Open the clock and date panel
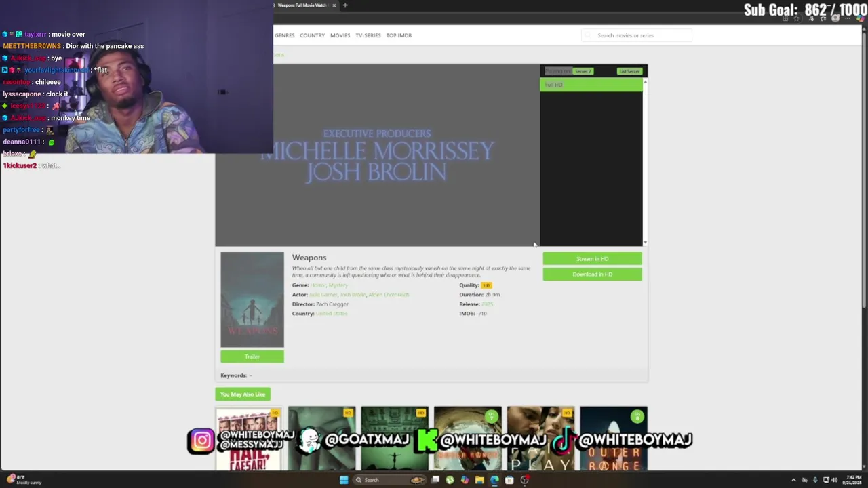The image size is (868, 488). tap(852, 480)
